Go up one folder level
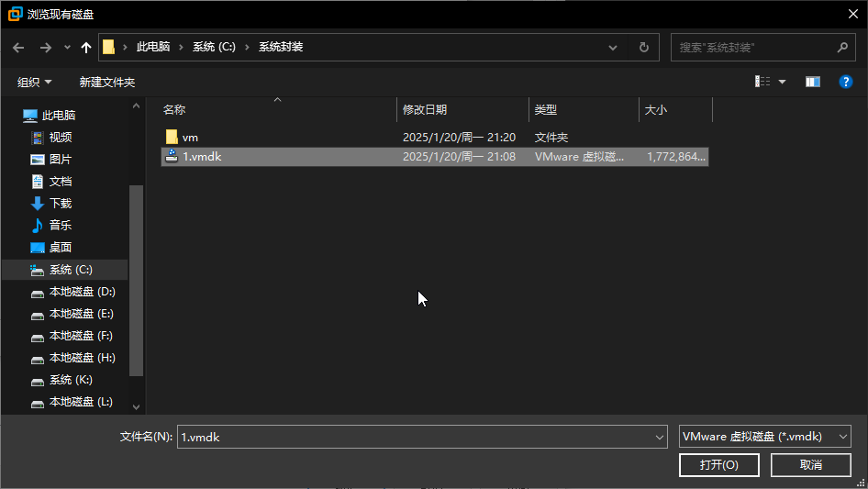 click(86, 48)
